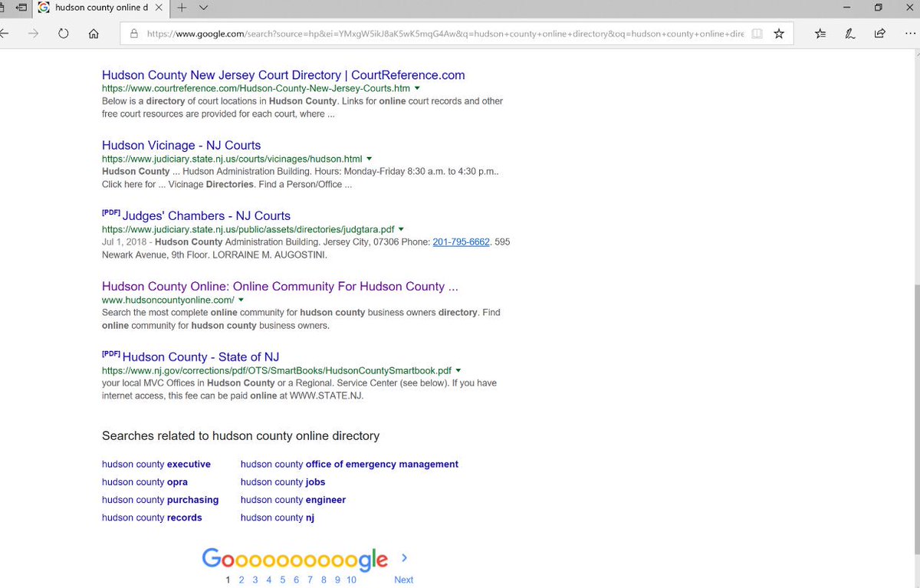
Task: Select the hudson county online tab
Action: [102, 8]
